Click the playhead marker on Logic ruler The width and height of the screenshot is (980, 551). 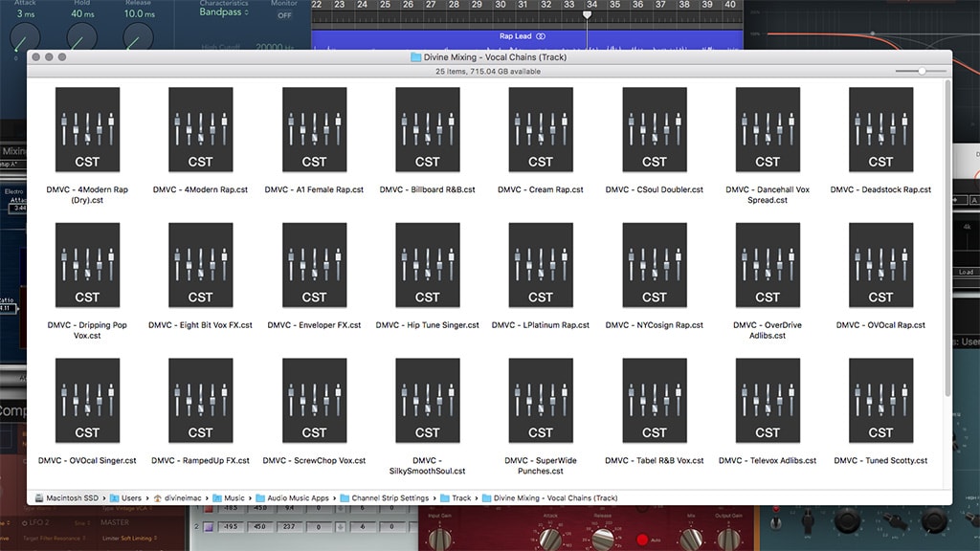[587, 14]
